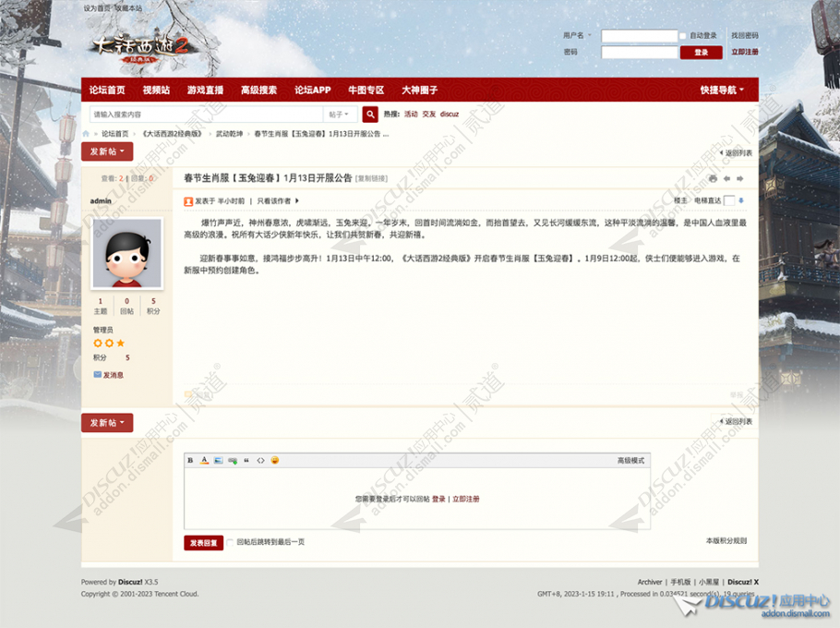Click the 找回密码 link

pyautogui.click(x=745, y=35)
